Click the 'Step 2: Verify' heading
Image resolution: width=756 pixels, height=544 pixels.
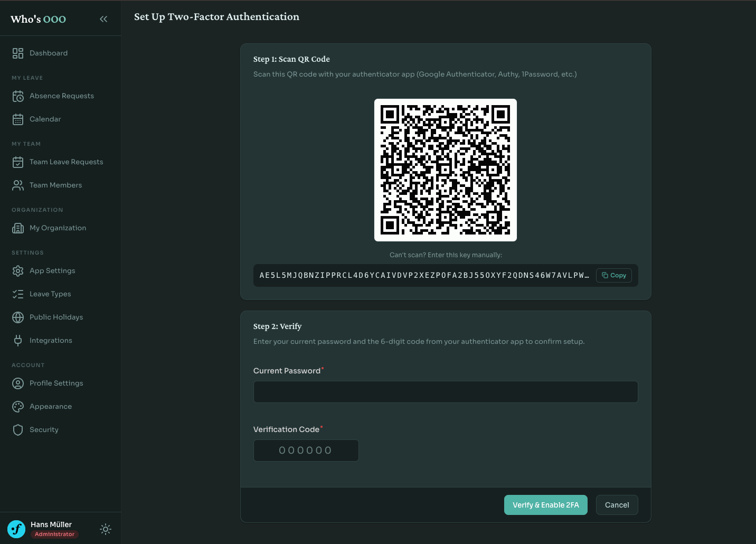coord(278,326)
